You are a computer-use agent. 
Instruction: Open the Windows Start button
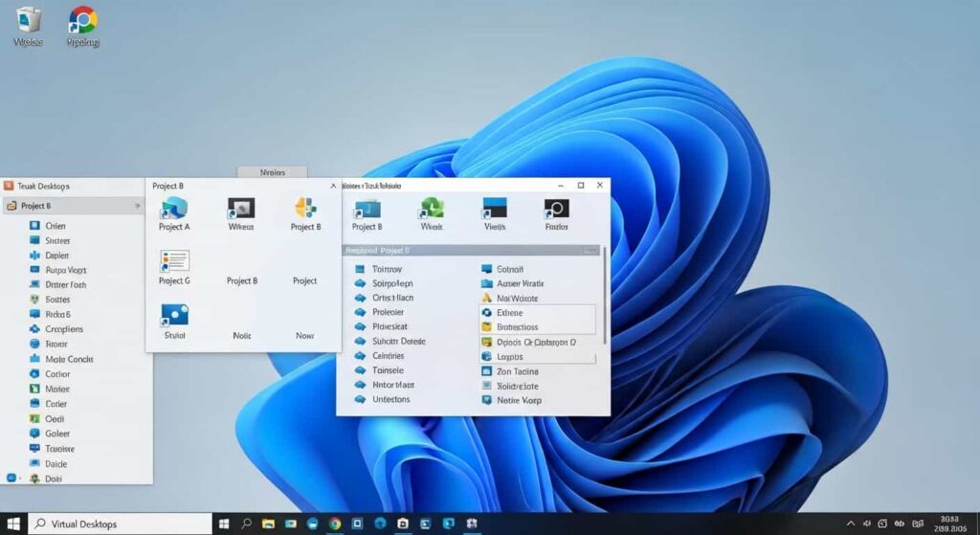pos(13,524)
